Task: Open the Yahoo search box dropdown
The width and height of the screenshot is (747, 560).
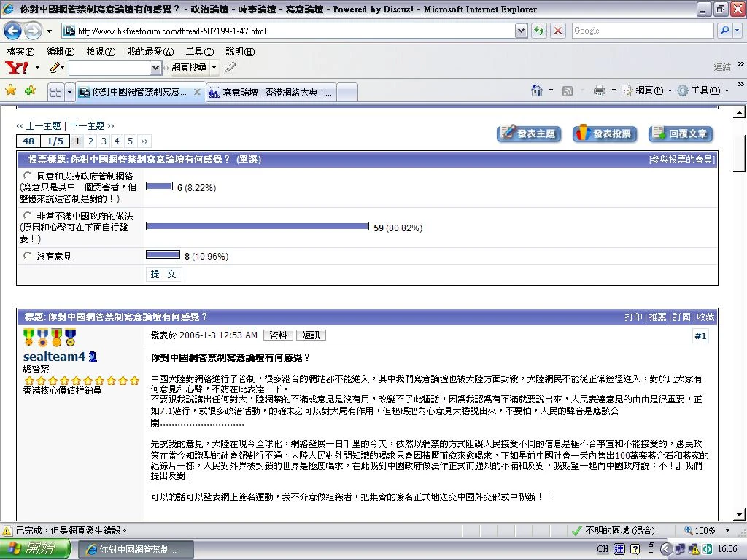Action: [x=155, y=68]
